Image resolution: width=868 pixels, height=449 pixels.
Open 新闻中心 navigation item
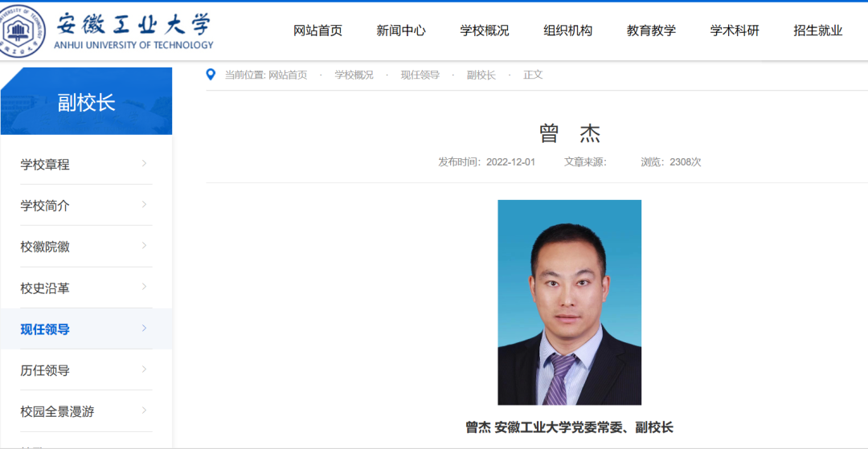[x=401, y=31]
